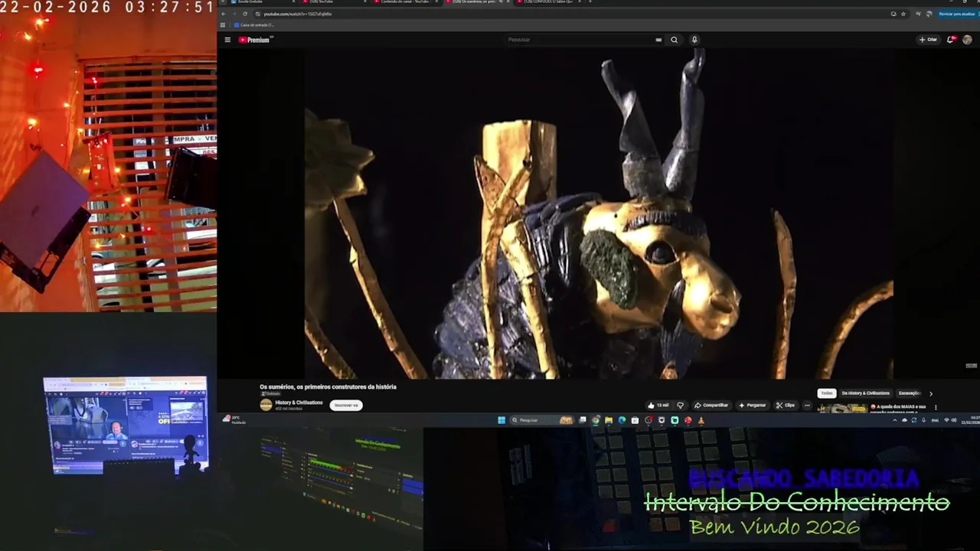Click the Inscrever-se subscribe button
Image resolution: width=980 pixels, height=551 pixels.
tap(346, 405)
